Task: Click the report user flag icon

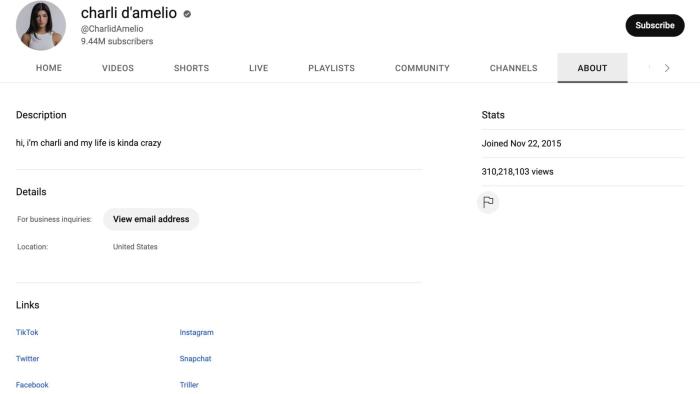Action: (x=488, y=202)
